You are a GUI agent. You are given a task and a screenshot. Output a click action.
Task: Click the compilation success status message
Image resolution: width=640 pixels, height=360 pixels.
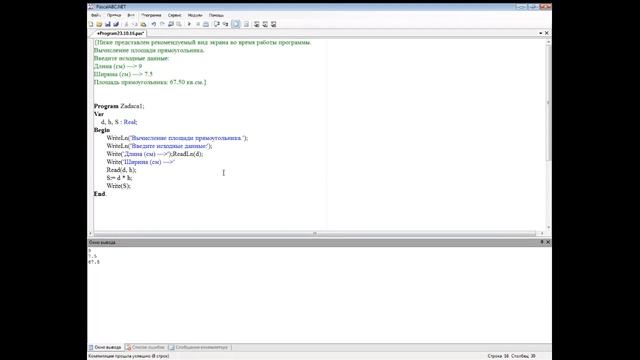[129, 356]
